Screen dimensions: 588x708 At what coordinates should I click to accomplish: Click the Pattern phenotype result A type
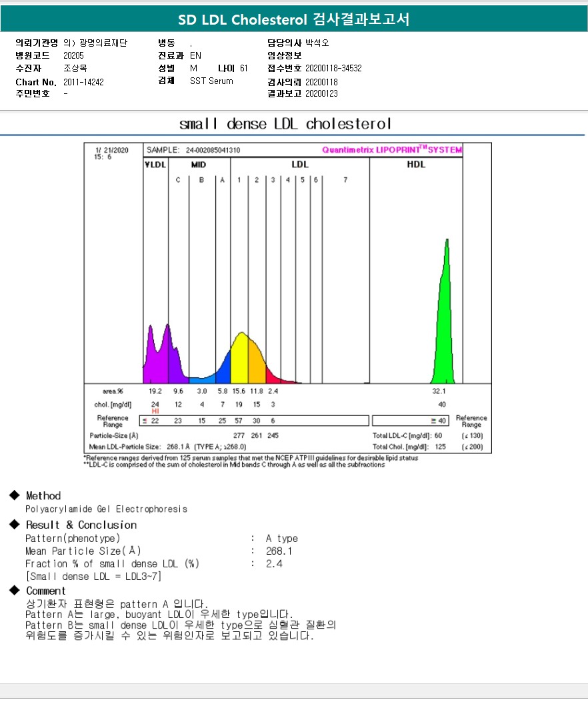282,538
